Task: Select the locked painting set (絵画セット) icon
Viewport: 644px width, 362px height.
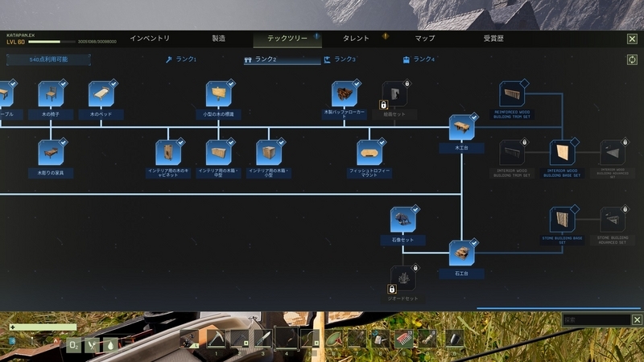Action: pos(394,94)
